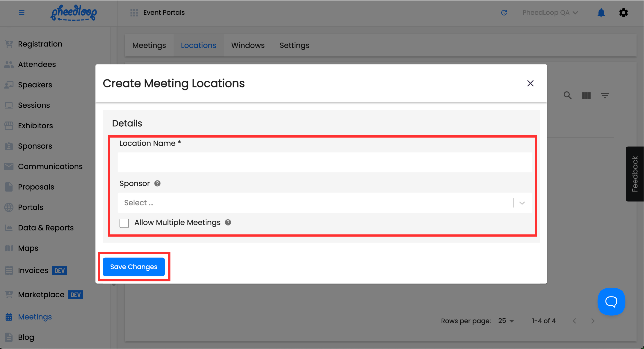Click the Save Changes button

coord(134,267)
